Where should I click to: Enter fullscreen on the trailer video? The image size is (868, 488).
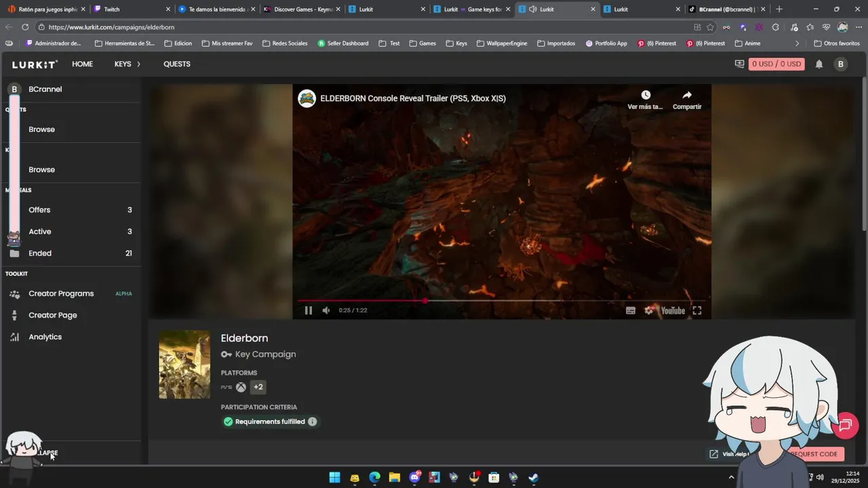pyautogui.click(x=696, y=310)
